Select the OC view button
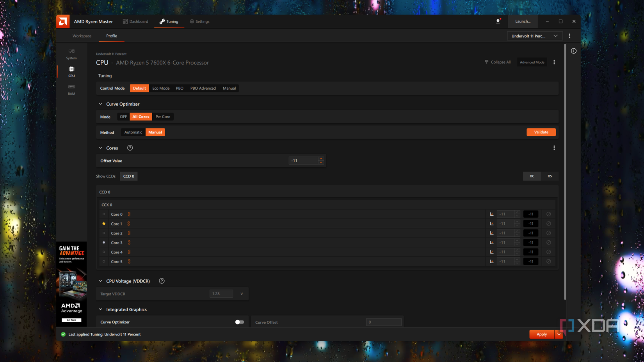 pyautogui.click(x=532, y=176)
